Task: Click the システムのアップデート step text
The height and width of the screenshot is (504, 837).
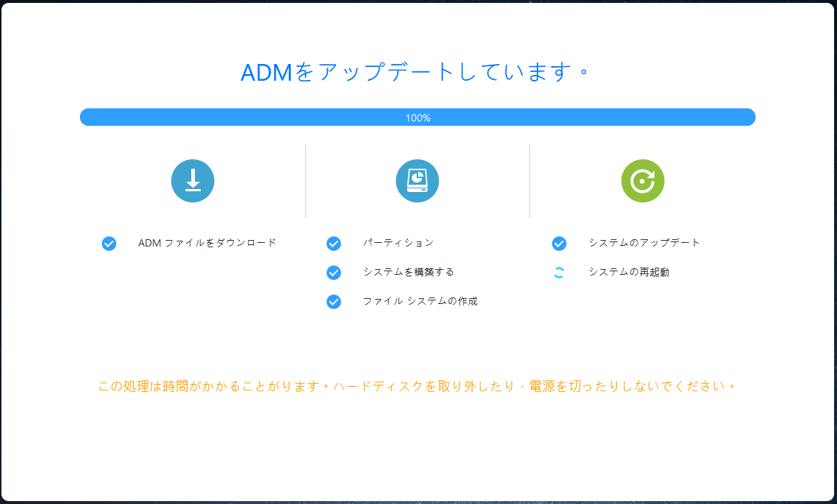Action: pyautogui.click(x=644, y=243)
